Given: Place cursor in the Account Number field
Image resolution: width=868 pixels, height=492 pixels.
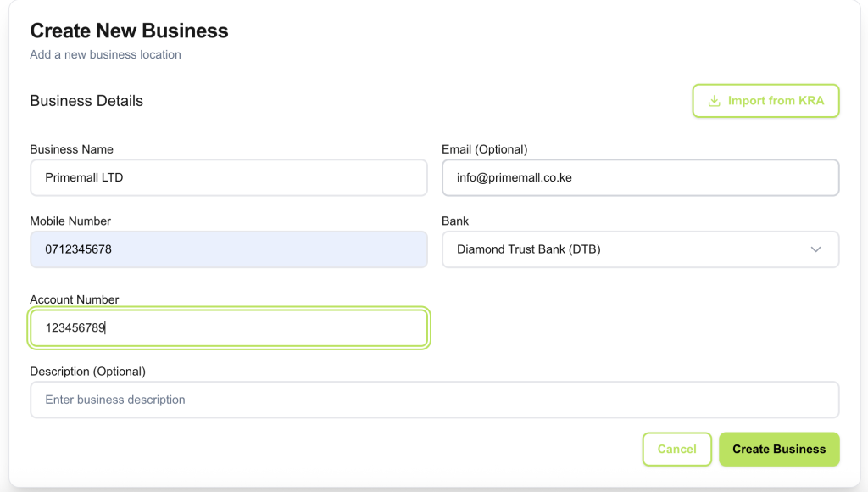Looking at the screenshot, I should 229,328.
